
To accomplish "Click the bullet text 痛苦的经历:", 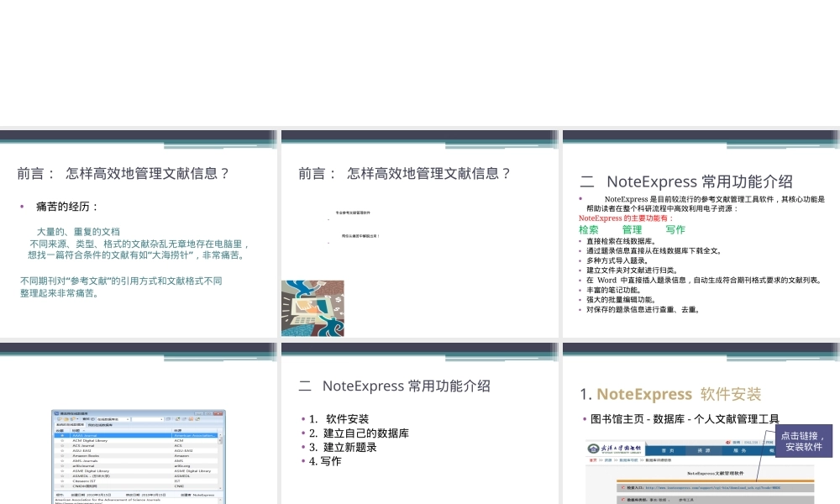I will 67,207.
